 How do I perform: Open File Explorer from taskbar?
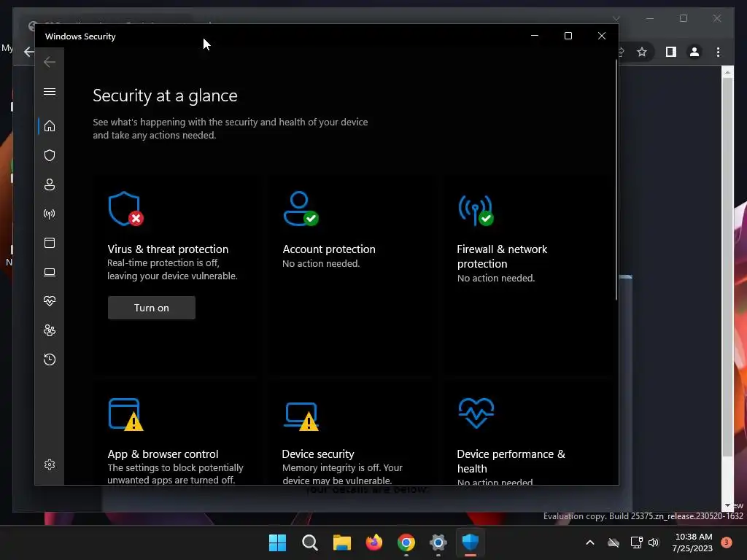[341, 542]
